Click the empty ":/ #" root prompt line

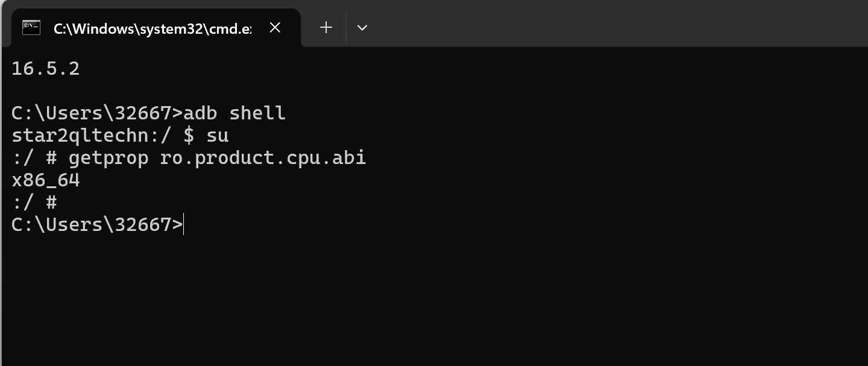coord(34,203)
